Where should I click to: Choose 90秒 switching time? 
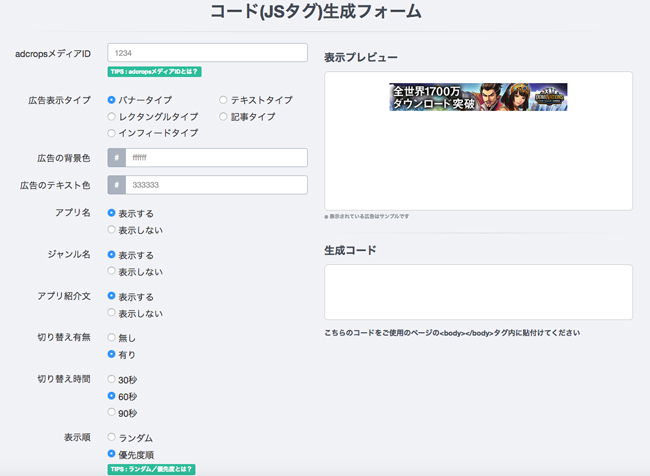pos(111,412)
